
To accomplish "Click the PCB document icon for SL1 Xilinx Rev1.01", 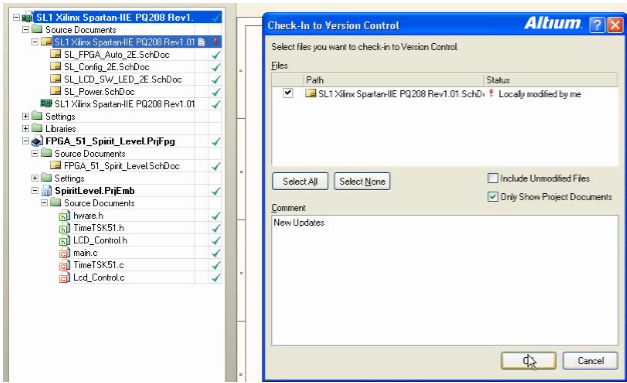I will click(46, 104).
